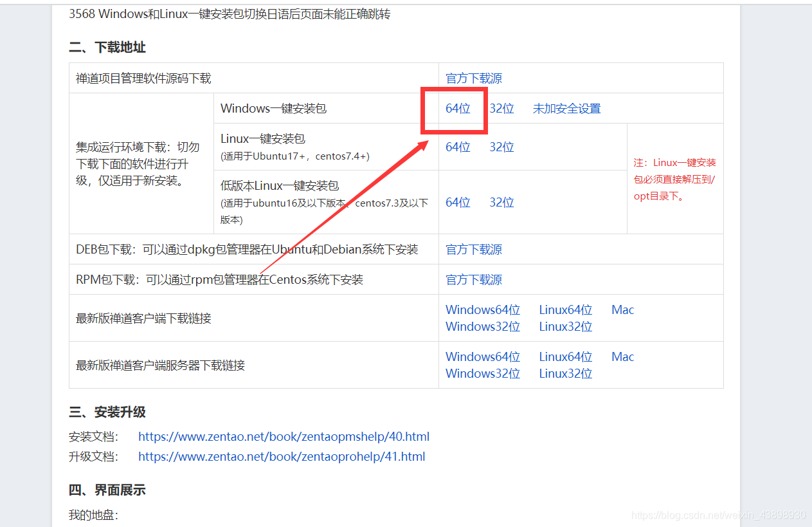The height and width of the screenshot is (527, 812).
Task: Download Windows一键安装包 64位
Action: [458, 109]
